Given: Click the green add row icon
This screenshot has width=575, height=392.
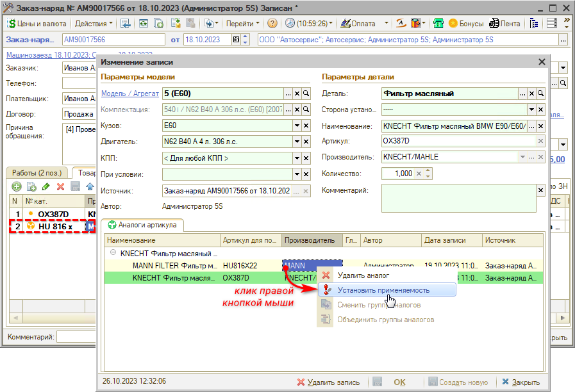Looking at the screenshot, I should click(17, 187).
